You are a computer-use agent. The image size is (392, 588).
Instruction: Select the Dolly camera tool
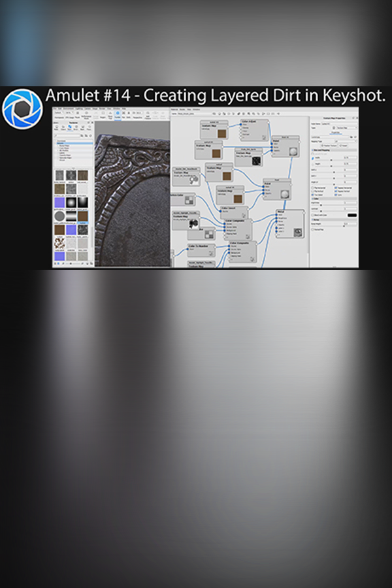[129, 115]
